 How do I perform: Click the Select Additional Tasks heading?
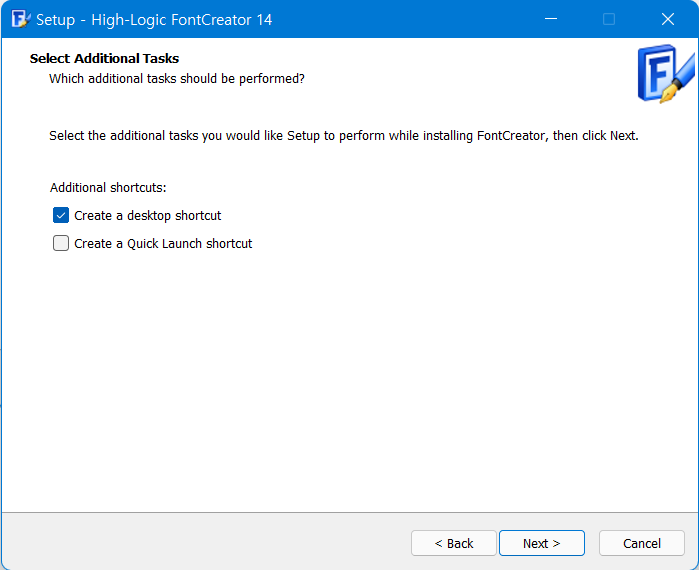tap(104, 58)
